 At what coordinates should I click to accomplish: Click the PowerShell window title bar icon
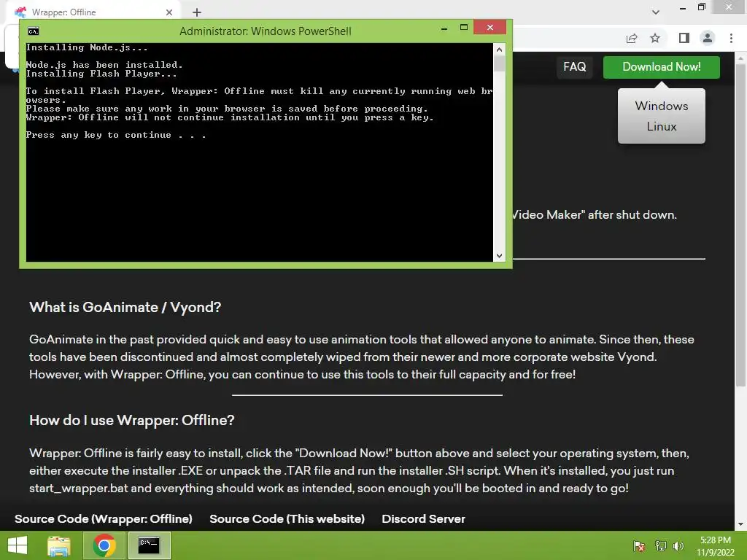34,31
